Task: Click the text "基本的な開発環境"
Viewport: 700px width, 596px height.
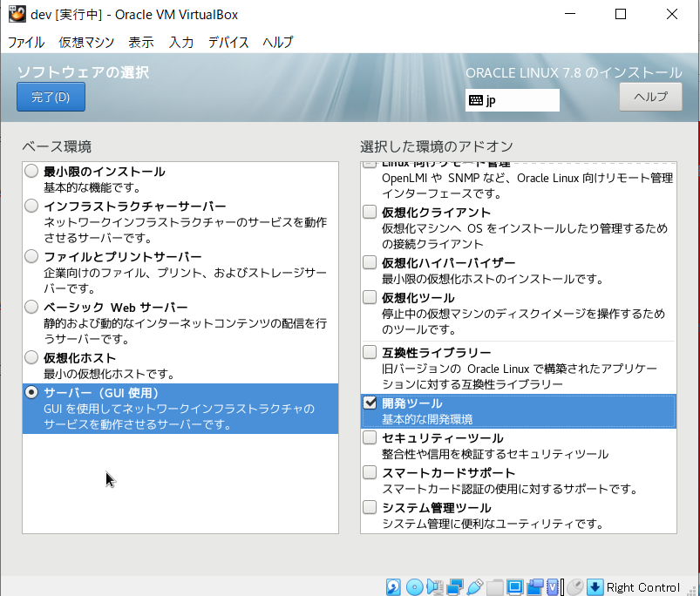Action: pyautogui.click(x=427, y=419)
